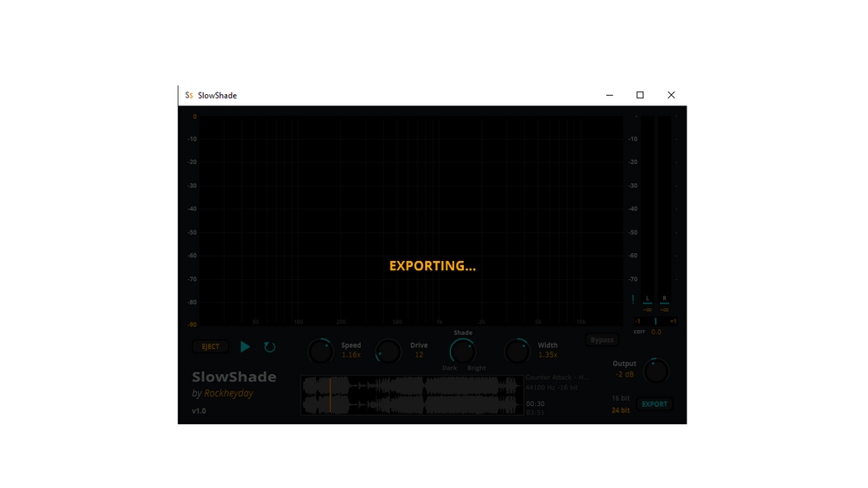Screen dimensions: 868x488
Task: Click the Shade knob
Action: point(463,351)
